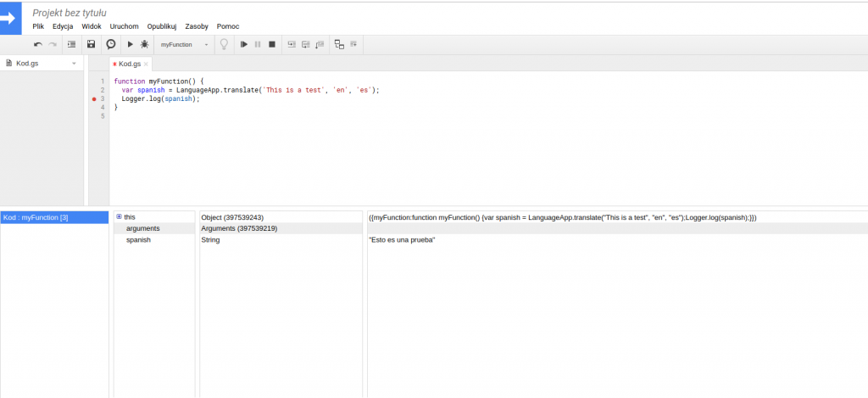Pause the debugger
868x398 pixels.
pos(258,44)
